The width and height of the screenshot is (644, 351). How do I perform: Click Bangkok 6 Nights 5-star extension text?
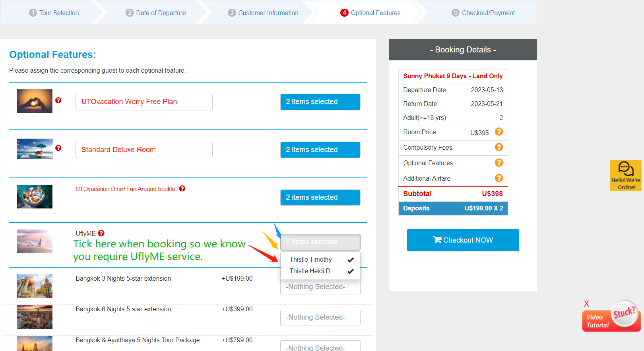click(x=123, y=309)
